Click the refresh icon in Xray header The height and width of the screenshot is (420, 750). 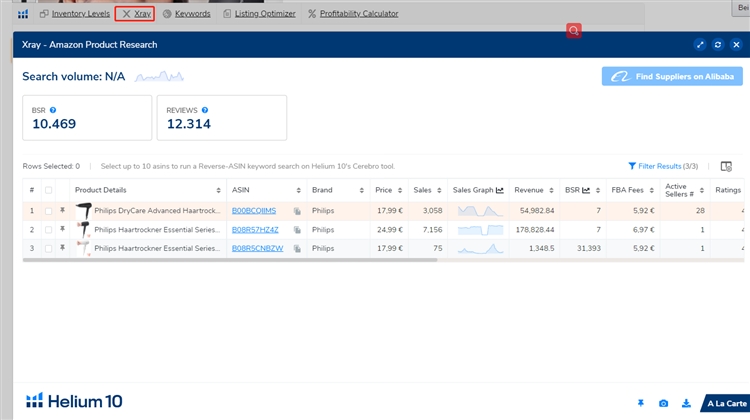(718, 45)
